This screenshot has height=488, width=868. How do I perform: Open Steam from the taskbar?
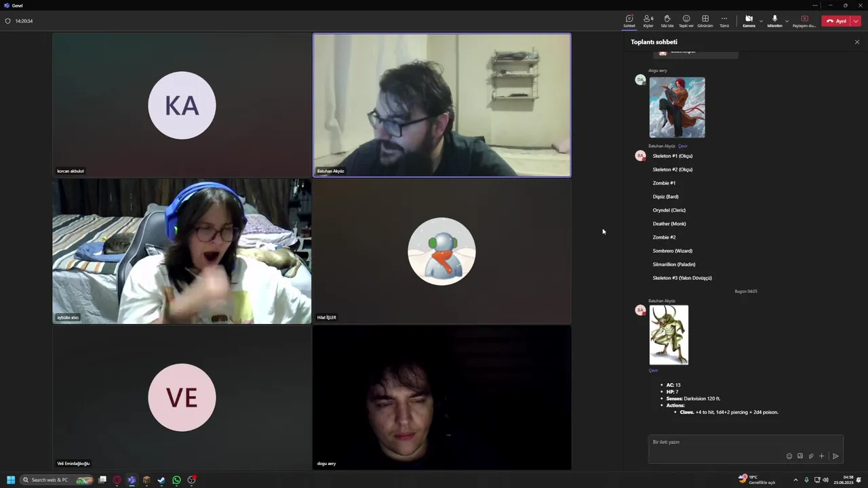coord(161,480)
